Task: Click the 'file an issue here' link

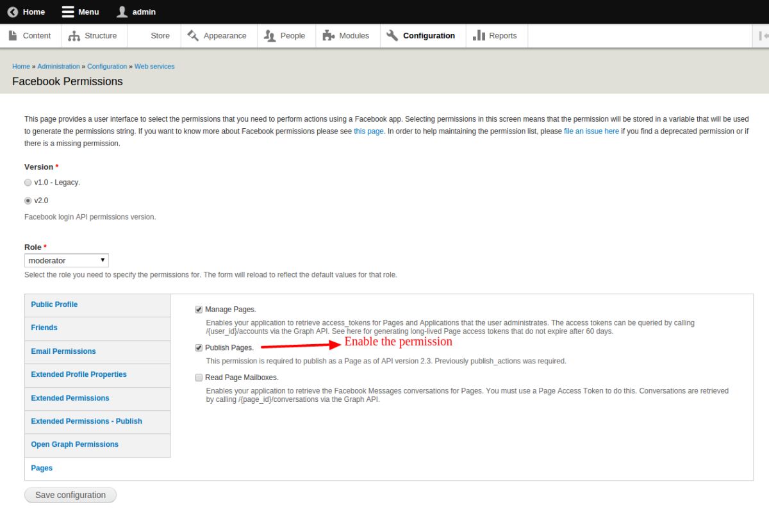Action: (x=591, y=131)
